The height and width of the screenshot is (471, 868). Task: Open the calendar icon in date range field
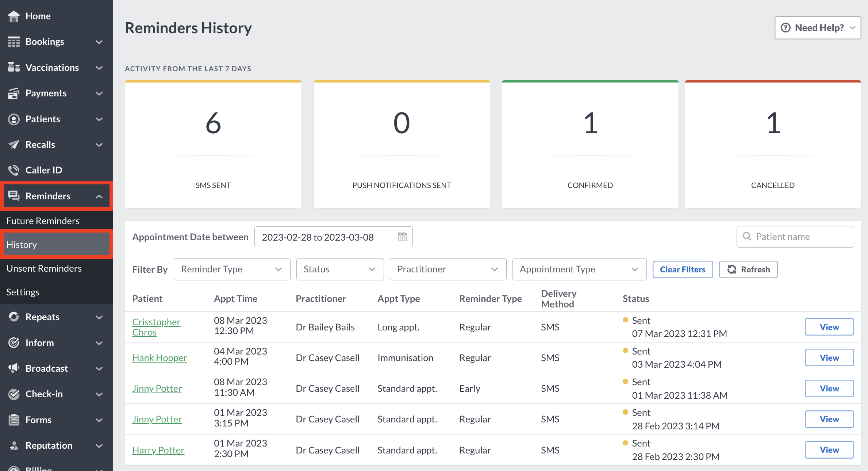coord(402,237)
